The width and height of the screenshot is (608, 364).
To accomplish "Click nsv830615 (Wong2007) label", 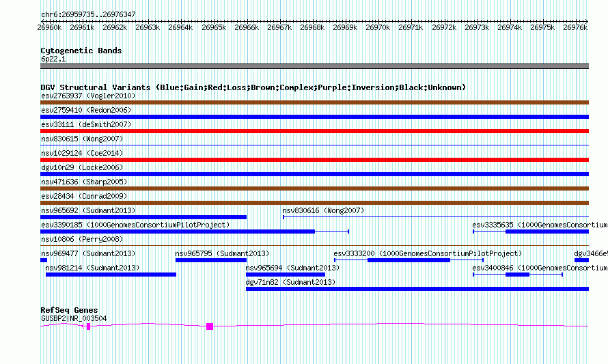I will pyautogui.click(x=82, y=139).
